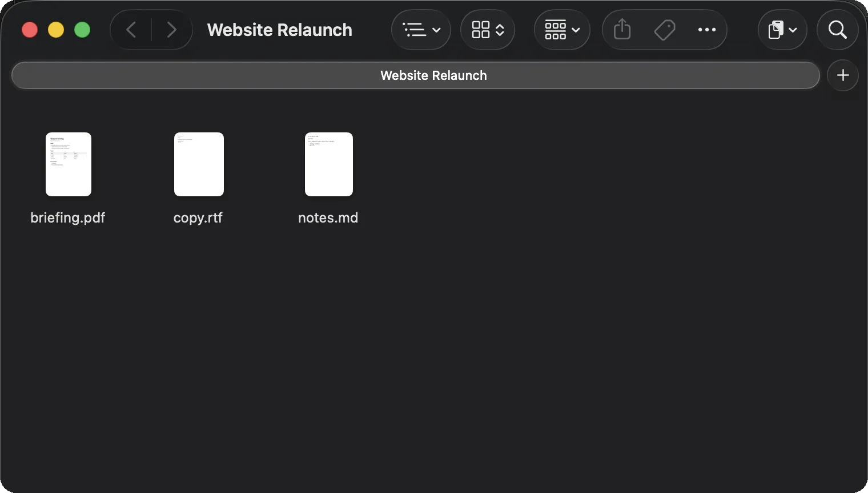This screenshot has height=493, width=868.
Task: Click the notes.md file name
Action: click(328, 218)
